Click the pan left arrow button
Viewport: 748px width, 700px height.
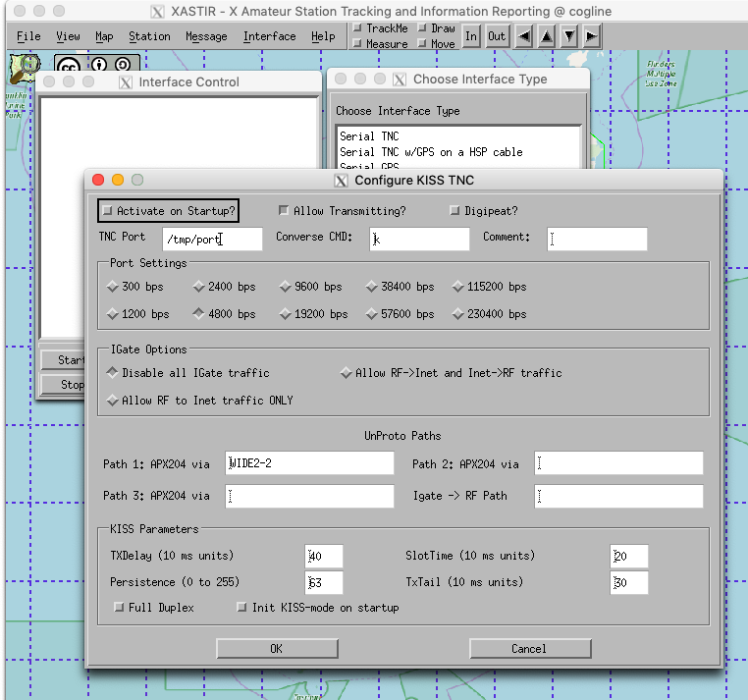click(x=524, y=36)
